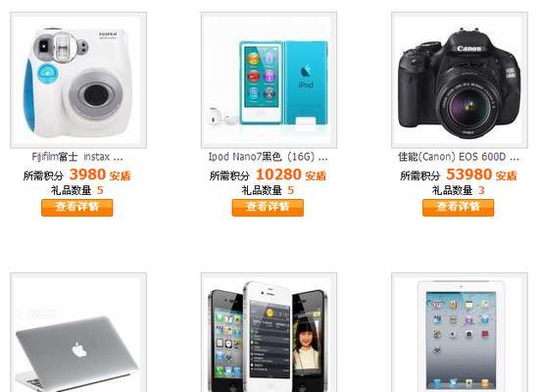Click the gift quantity label under iPod Nano
Image resolution: width=538 pixels, height=392 pixels.
tap(262, 190)
